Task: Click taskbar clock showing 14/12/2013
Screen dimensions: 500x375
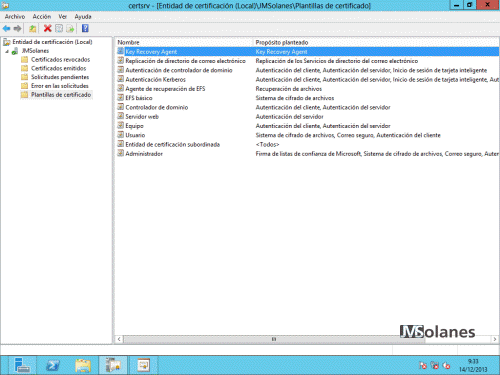Action: pyautogui.click(x=473, y=366)
